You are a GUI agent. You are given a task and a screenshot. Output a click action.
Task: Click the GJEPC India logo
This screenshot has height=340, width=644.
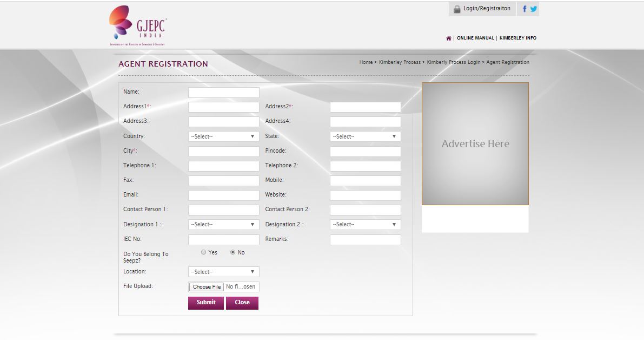(139, 24)
